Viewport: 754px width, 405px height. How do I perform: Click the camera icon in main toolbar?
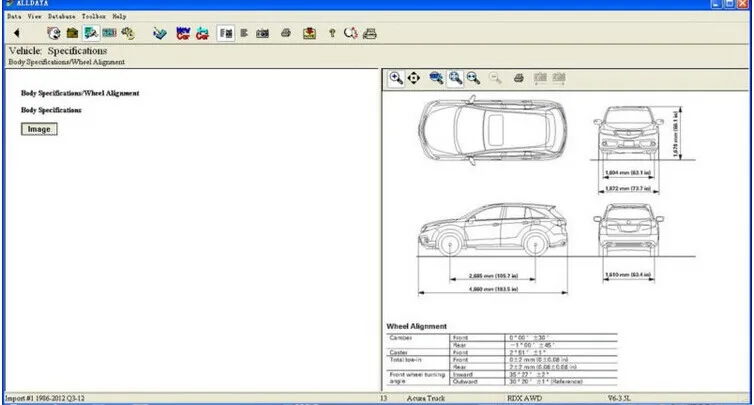(x=263, y=33)
